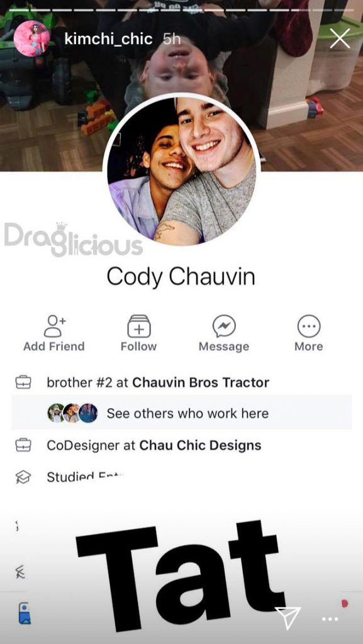
Task: Select See others who work here
Action: (181, 413)
